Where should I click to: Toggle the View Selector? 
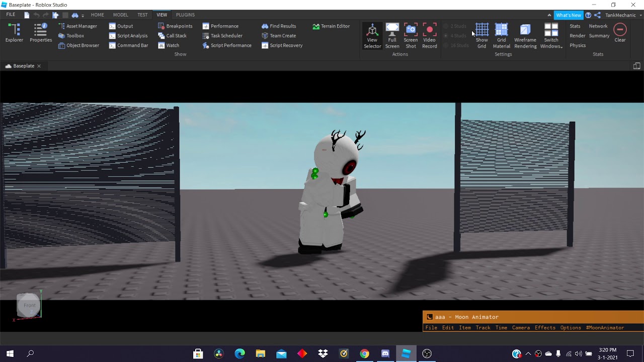click(x=372, y=36)
